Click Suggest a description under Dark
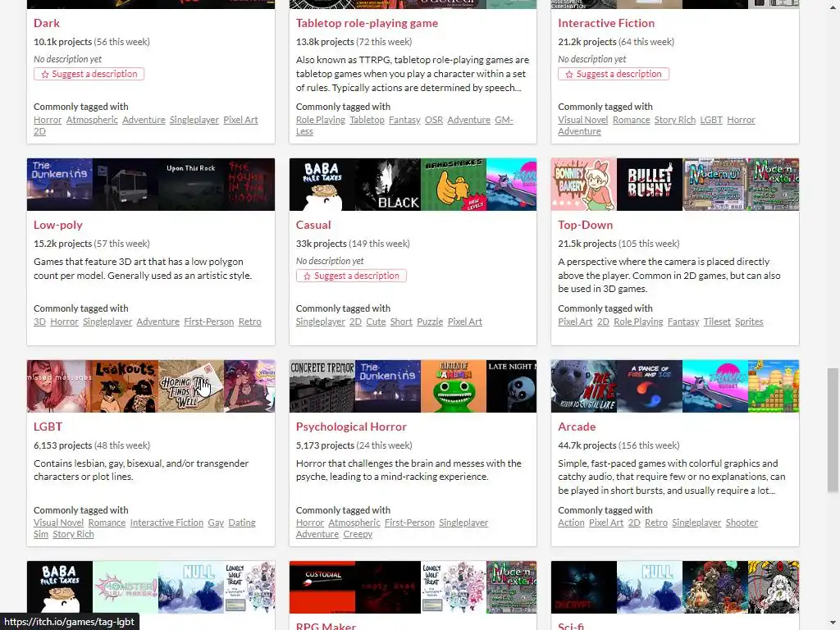 tap(89, 74)
